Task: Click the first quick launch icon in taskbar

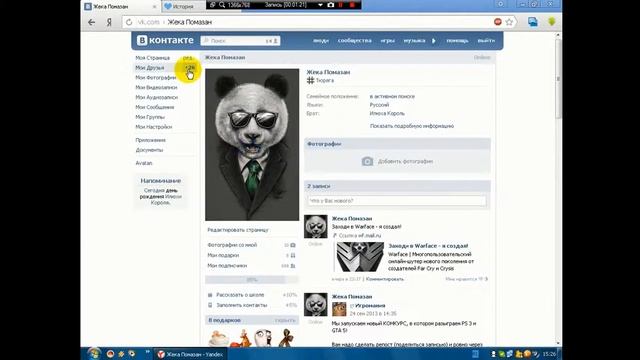Action: 110,354
